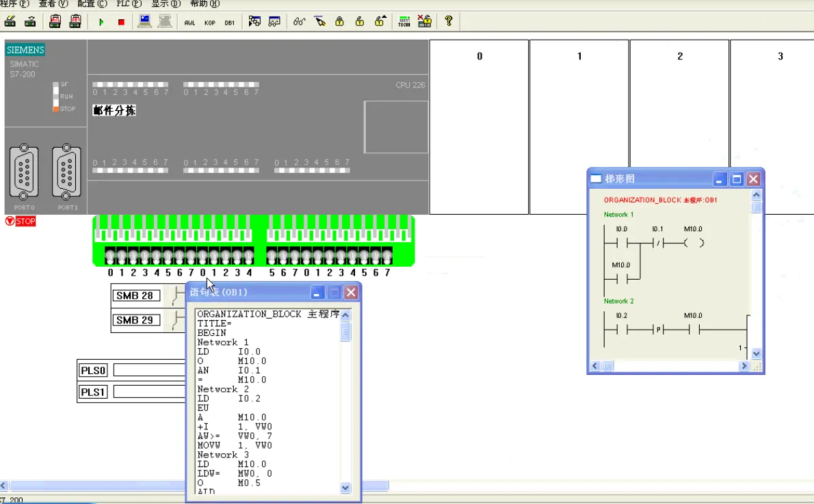This screenshot has width=814, height=504.
Task: Click the left arrow of main horizontal scrollbar
Action: click(x=3, y=486)
